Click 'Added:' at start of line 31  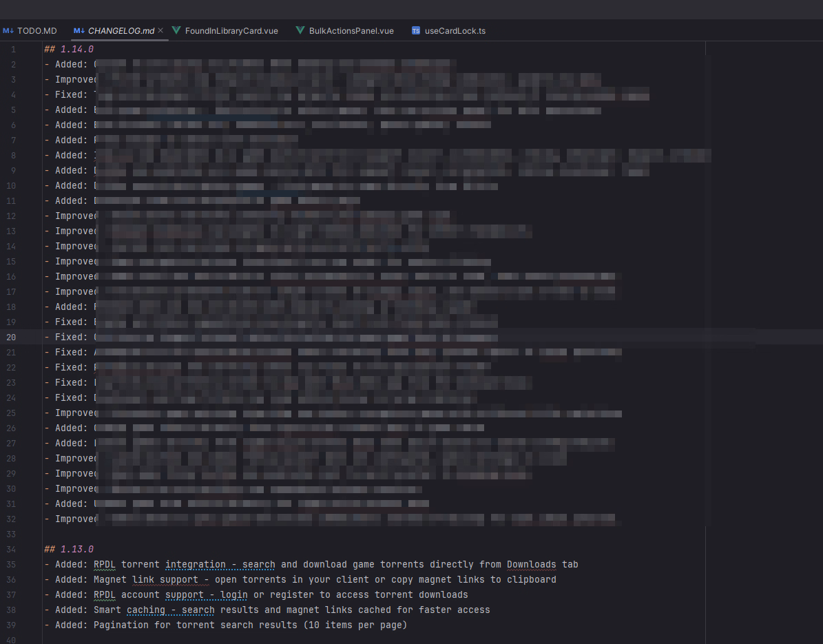[x=72, y=504]
